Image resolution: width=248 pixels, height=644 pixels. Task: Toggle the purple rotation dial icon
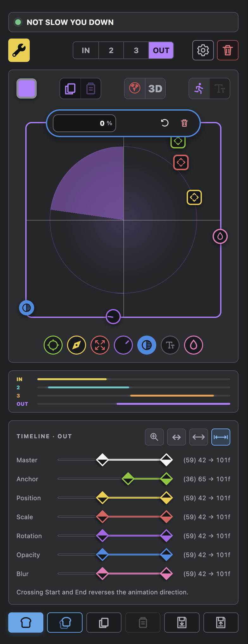click(123, 345)
